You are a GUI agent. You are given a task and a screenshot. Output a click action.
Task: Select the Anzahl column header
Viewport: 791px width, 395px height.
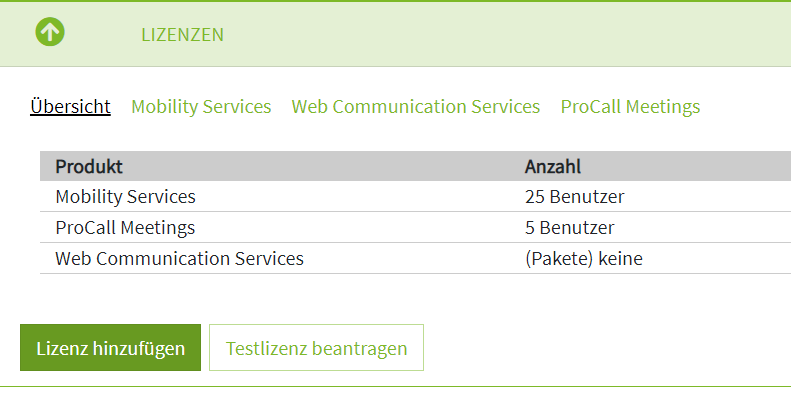pyautogui.click(x=553, y=166)
